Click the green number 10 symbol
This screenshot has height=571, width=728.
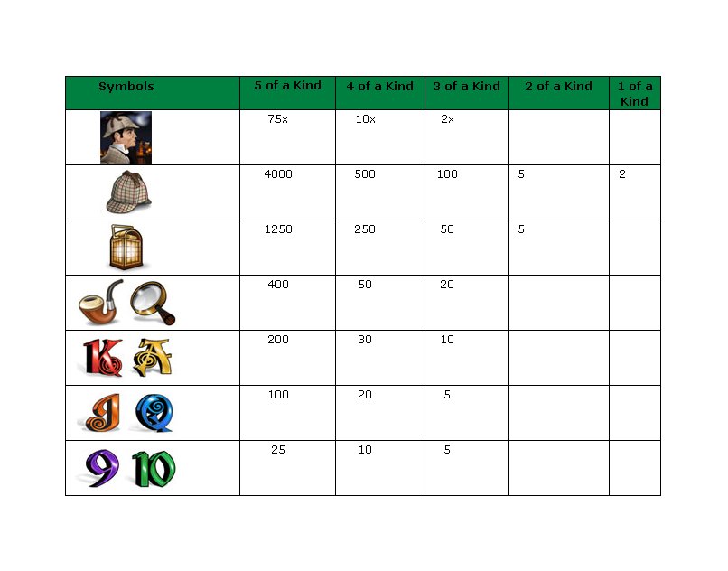point(153,469)
